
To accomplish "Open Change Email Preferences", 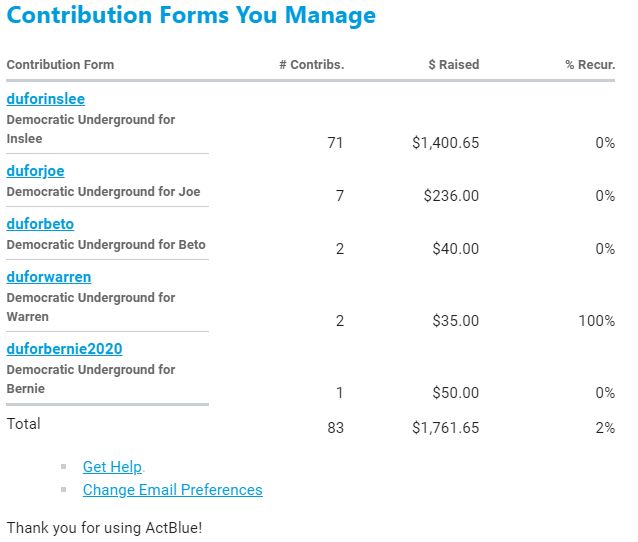I will [x=172, y=490].
